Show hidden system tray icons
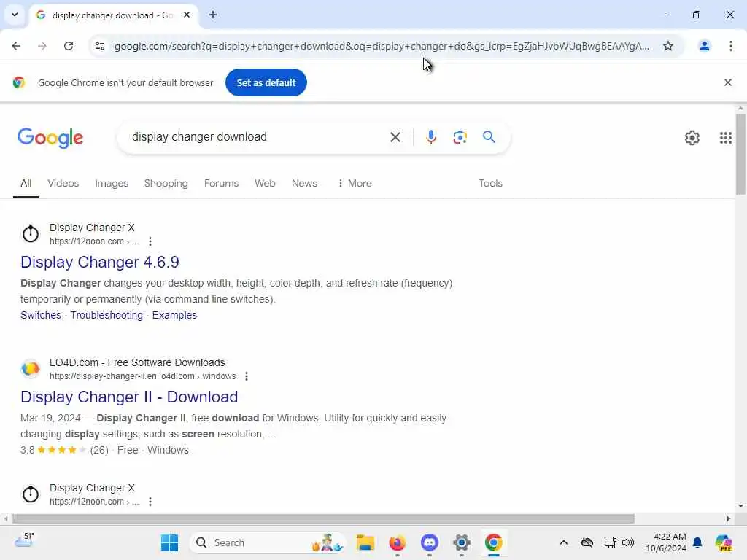 pos(564,542)
